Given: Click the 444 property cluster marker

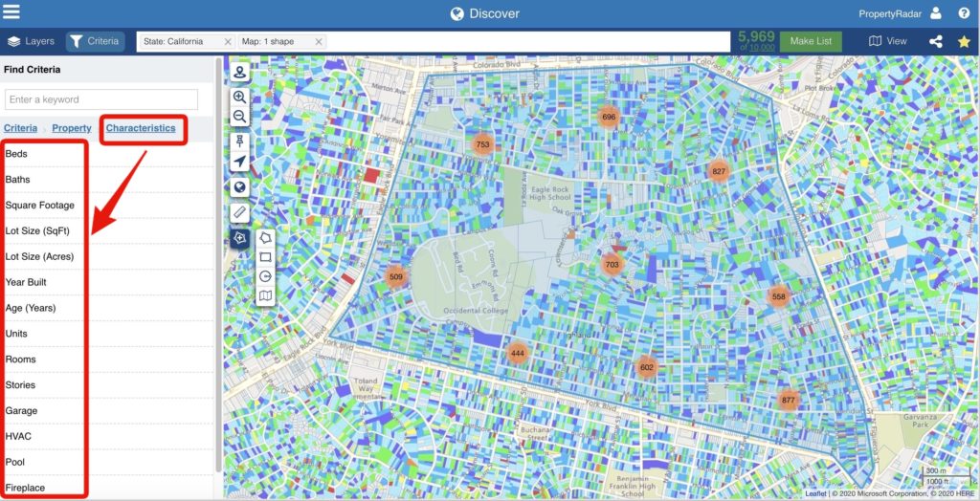Looking at the screenshot, I should pyautogui.click(x=518, y=353).
